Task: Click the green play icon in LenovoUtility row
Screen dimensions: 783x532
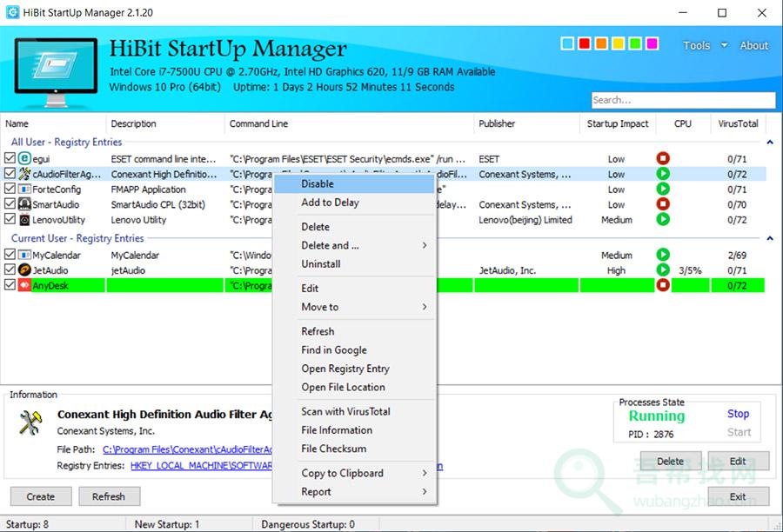Action: pos(663,220)
